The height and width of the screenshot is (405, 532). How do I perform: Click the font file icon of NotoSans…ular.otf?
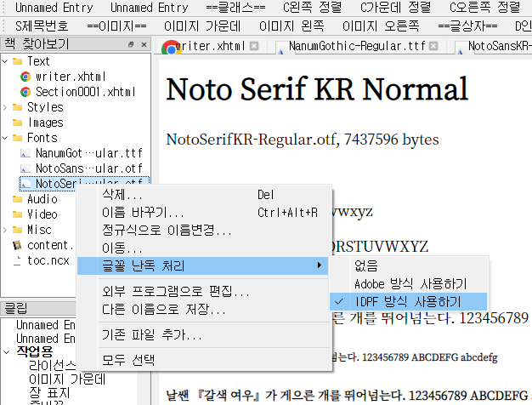[x=25, y=168]
